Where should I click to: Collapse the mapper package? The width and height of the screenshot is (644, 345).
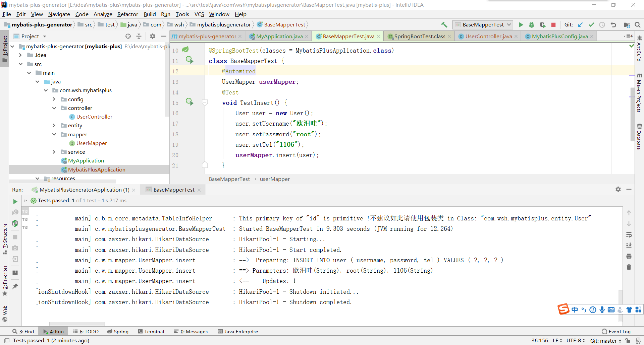pos(54,134)
